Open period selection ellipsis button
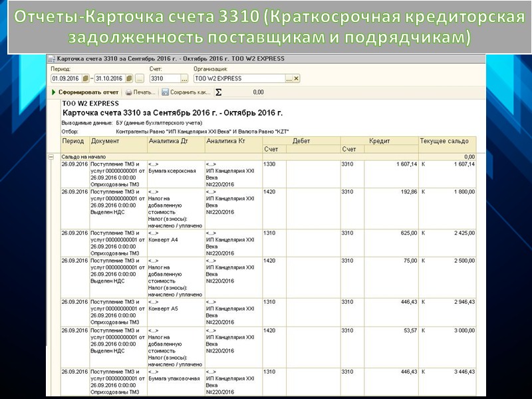The width and height of the screenshot is (532, 399). point(140,78)
